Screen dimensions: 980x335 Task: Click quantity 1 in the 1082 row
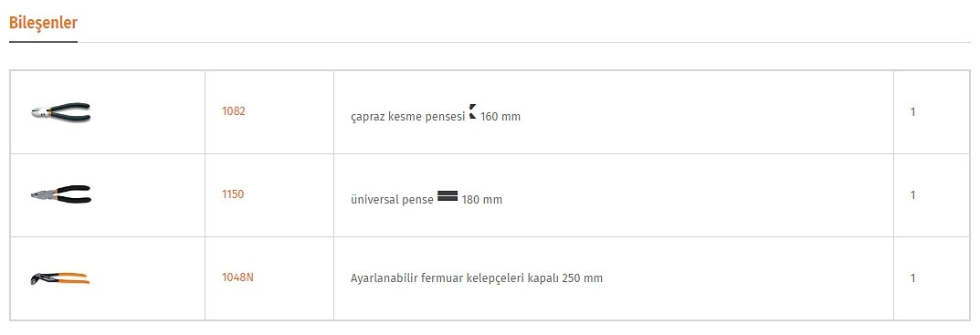tap(913, 112)
